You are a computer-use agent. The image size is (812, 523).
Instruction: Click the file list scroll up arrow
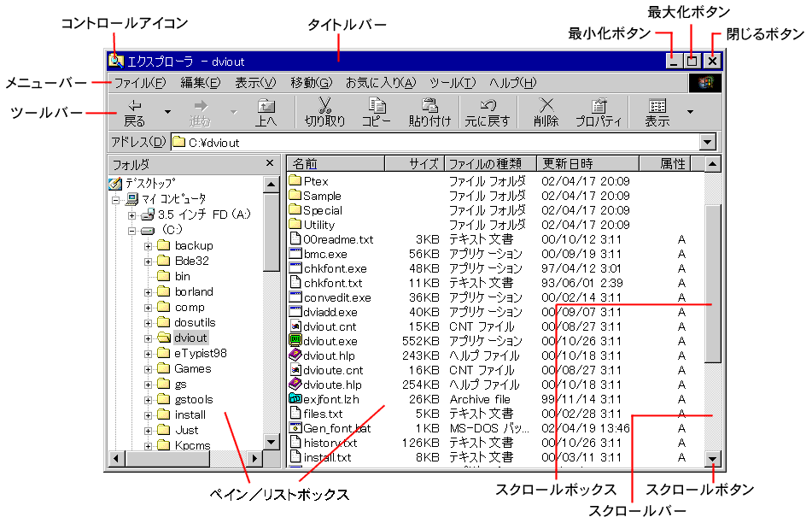click(x=713, y=164)
